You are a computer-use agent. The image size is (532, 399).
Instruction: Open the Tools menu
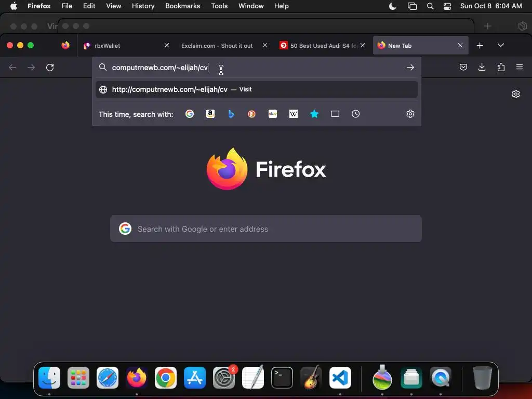coord(219,6)
